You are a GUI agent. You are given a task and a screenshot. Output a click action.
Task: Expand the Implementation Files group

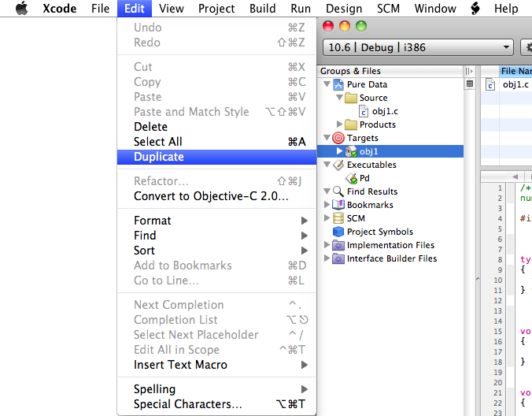[x=327, y=244]
